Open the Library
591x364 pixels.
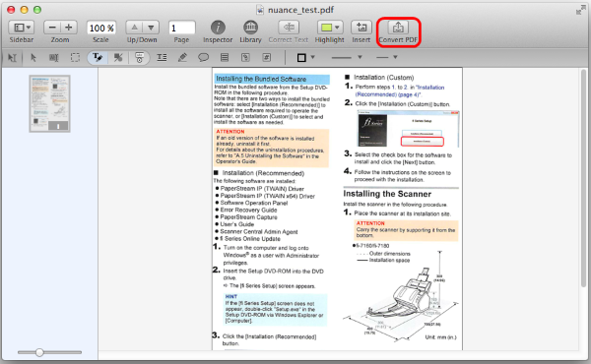pos(250,28)
